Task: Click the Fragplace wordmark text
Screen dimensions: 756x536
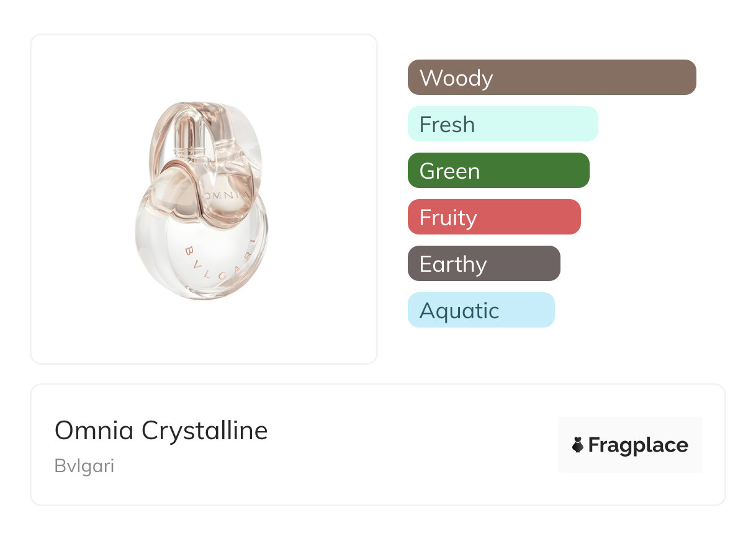Action: 638,445
